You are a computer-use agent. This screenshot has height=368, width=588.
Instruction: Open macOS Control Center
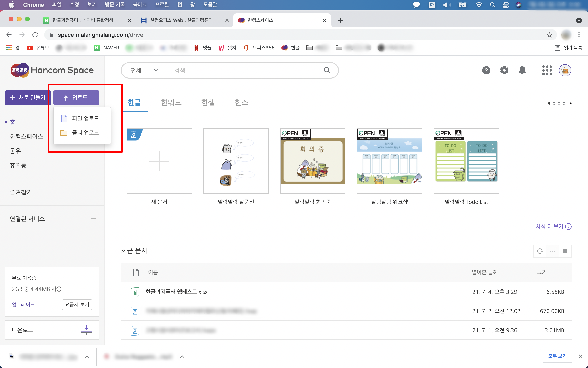[x=506, y=5]
